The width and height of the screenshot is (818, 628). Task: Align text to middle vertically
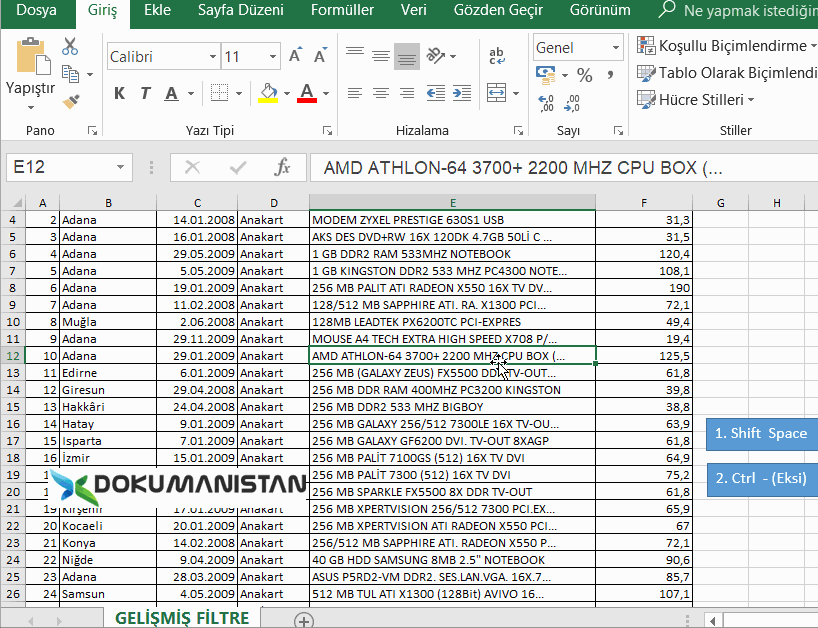point(381,55)
